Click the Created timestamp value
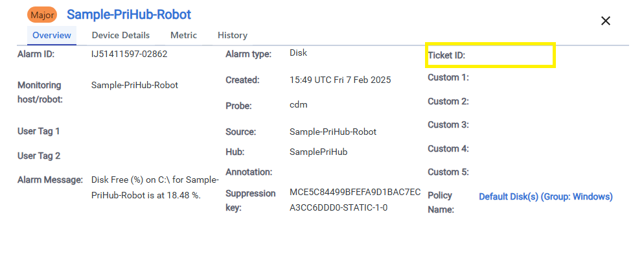644x269 pixels. 340,80
